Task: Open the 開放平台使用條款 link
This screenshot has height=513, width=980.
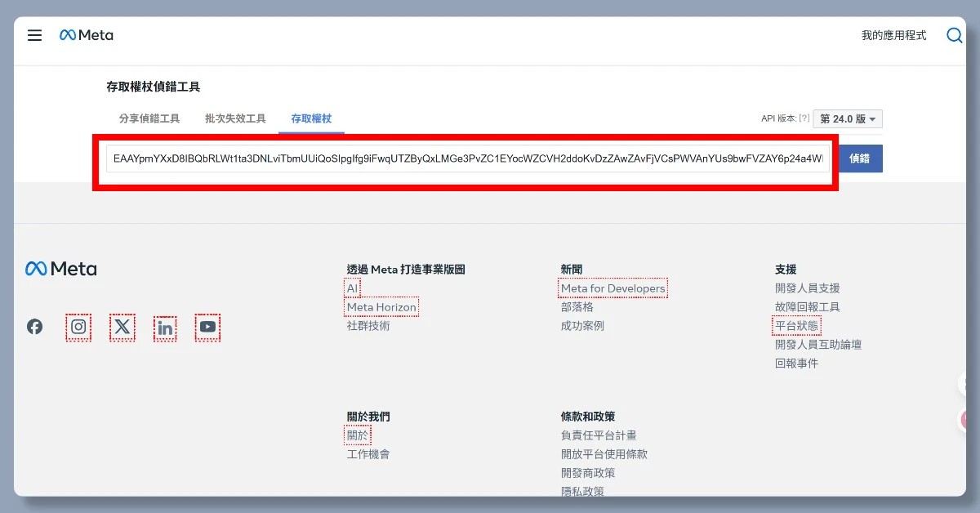Action: (604, 454)
